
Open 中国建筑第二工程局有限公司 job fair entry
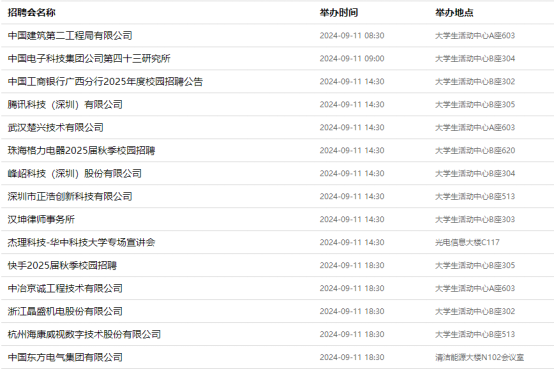click(70, 35)
